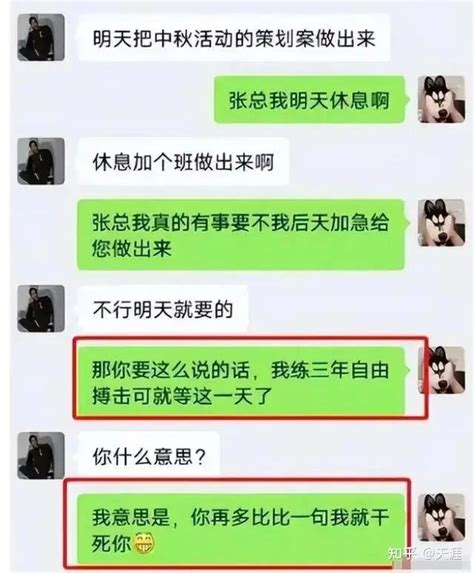
Task: Click the grinning emoji after 死你
Action: tap(144, 543)
